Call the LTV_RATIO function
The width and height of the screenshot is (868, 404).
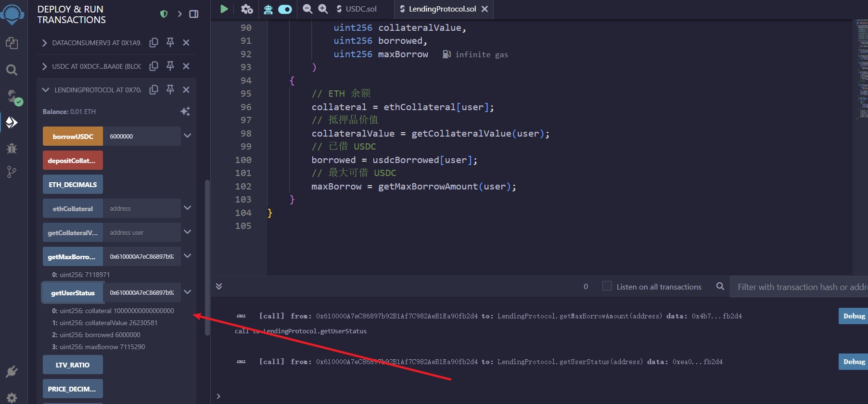tap(73, 365)
